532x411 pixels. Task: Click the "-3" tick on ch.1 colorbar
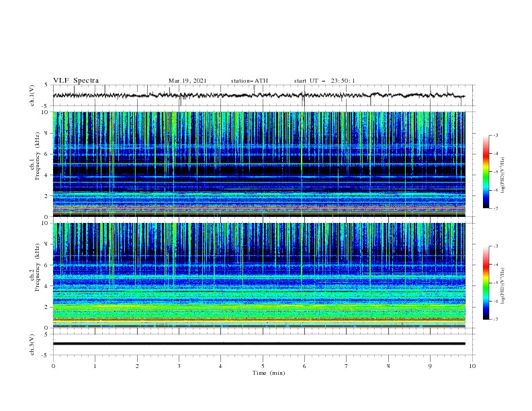[496, 135]
